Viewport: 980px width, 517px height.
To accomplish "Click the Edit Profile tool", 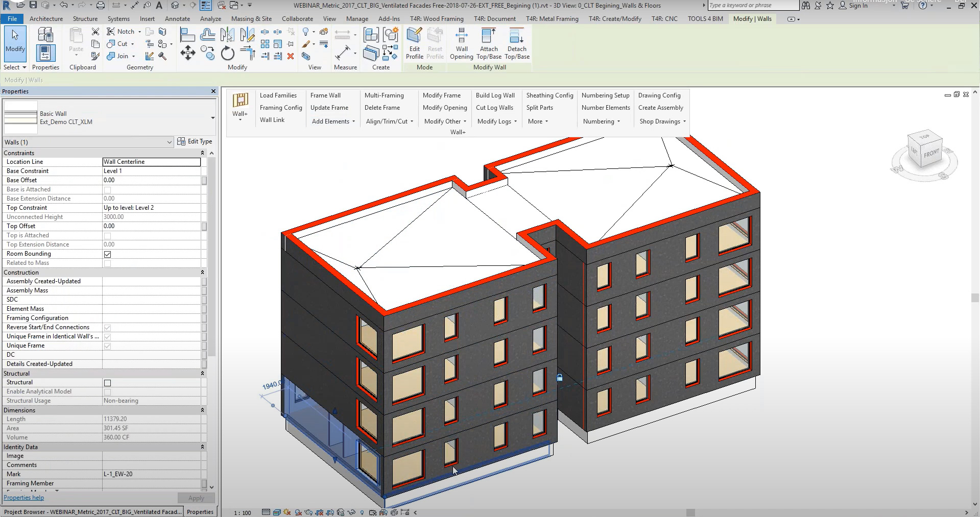I will tap(414, 43).
